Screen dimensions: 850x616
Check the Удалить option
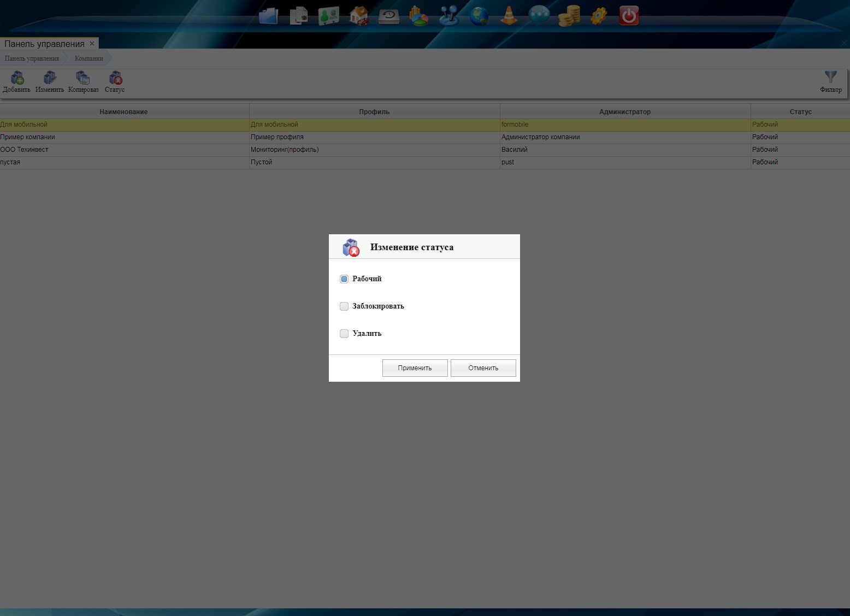344,334
